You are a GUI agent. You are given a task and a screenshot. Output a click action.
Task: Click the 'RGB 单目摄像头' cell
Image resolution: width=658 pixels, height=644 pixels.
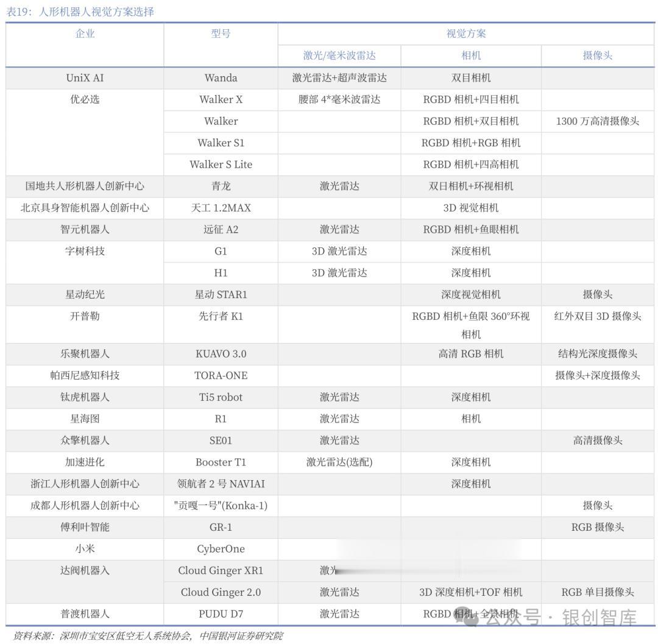598,592
